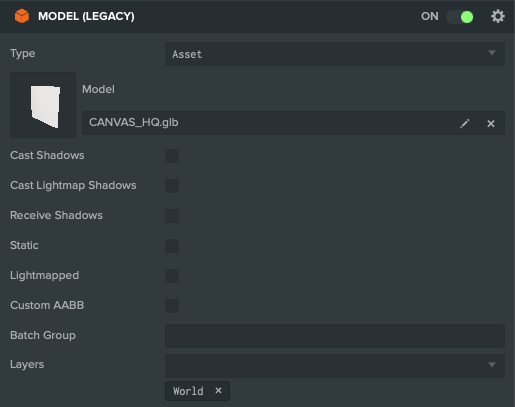
Task: Check the Receive Shadows option
Action: 172,216
